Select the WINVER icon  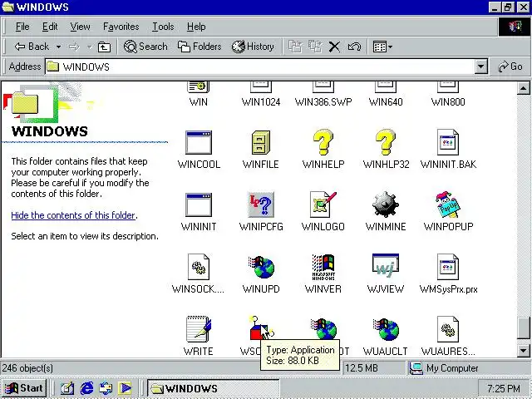(323, 267)
